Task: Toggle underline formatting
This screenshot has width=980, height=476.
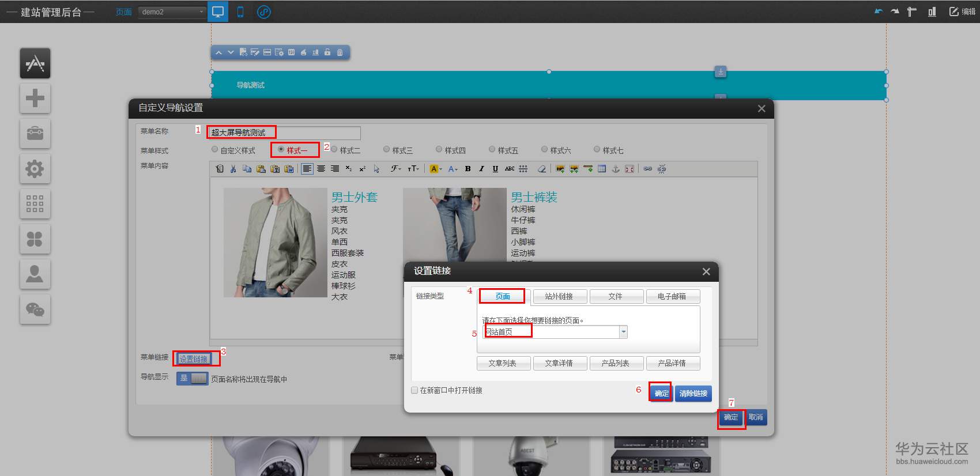Action: coord(495,169)
